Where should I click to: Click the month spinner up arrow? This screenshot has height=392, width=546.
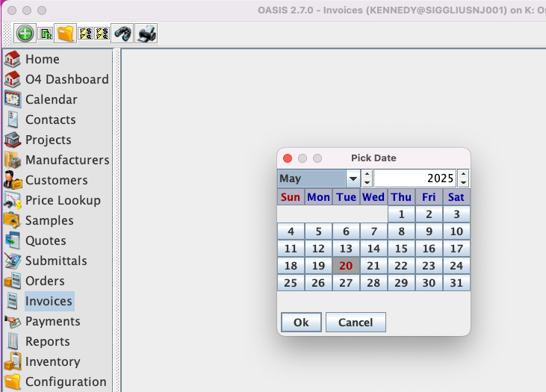367,174
